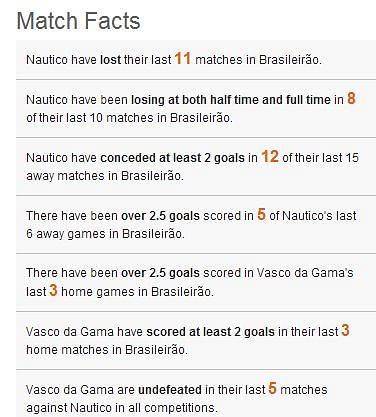Click bold text 'conceded at least 2 goals'
376x417 pixels.
[x=172, y=158]
